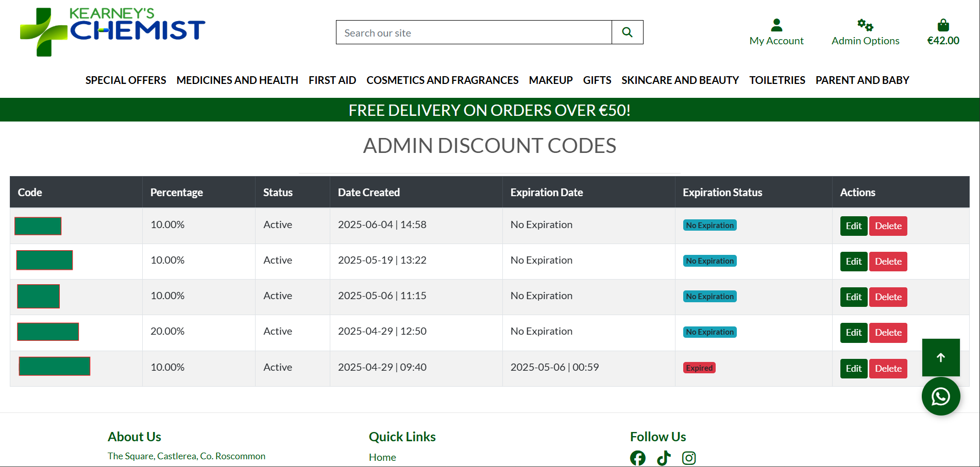Open the TikTok social icon
Image resolution: width=980 pixels, height=467 pixels.
pyautogui.click(x=664, y=458)
